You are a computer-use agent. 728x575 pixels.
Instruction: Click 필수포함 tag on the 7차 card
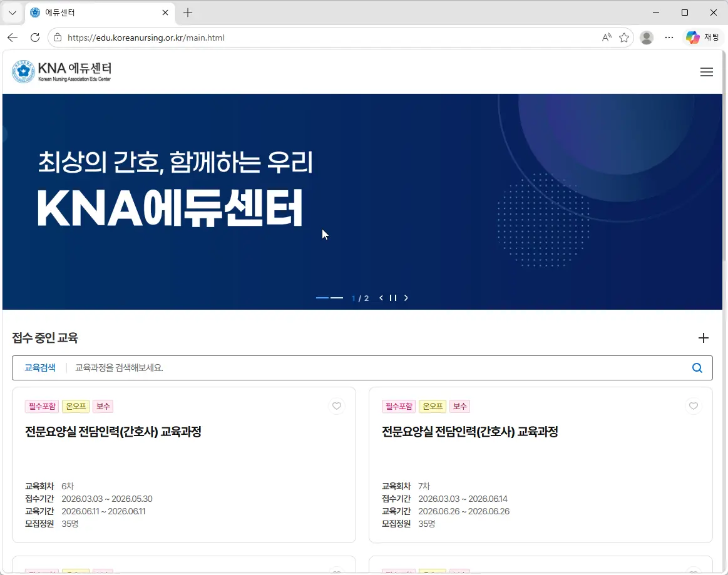(x=399, y=406)
